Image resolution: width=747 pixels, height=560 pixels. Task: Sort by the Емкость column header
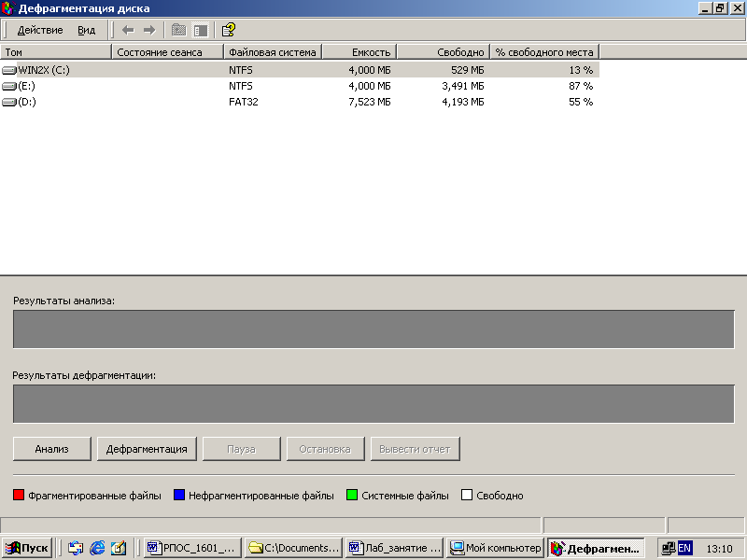pyautogui.click(x=359, y=52)
